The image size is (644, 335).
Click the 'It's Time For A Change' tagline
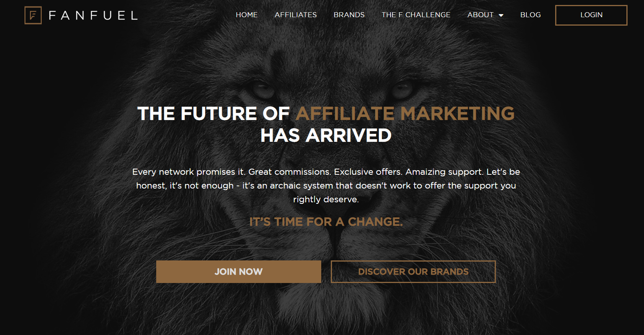[x=326, y=222]
